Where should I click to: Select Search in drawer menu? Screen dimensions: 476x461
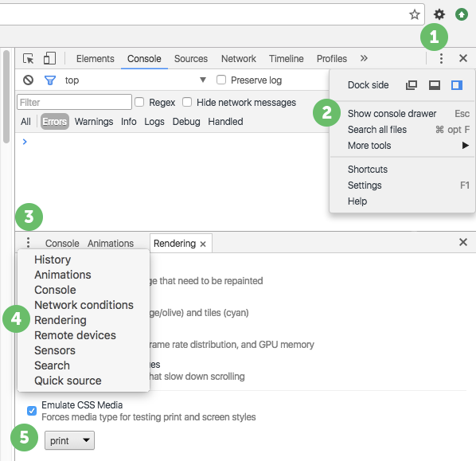tap(84, 365)
